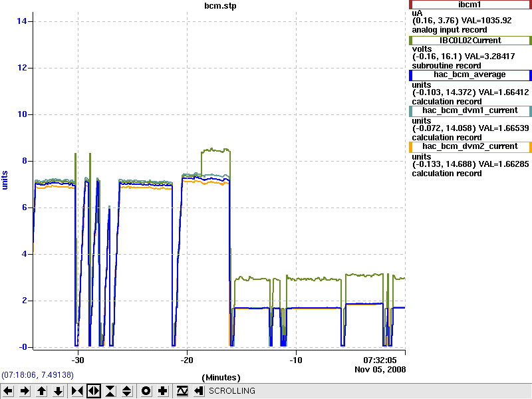Select the hac_bcm_average legend entry
Viewport: 532px width, 399px height.
(x=470, y=75)
